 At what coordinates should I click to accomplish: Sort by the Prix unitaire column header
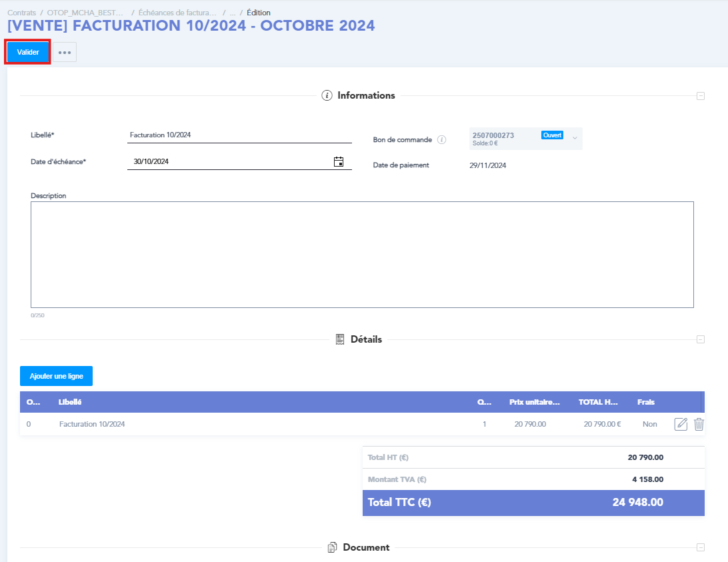(x=534, y=402)
